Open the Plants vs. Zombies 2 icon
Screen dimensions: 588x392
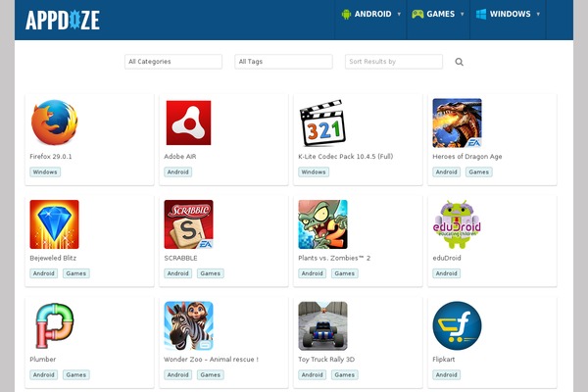322,224
